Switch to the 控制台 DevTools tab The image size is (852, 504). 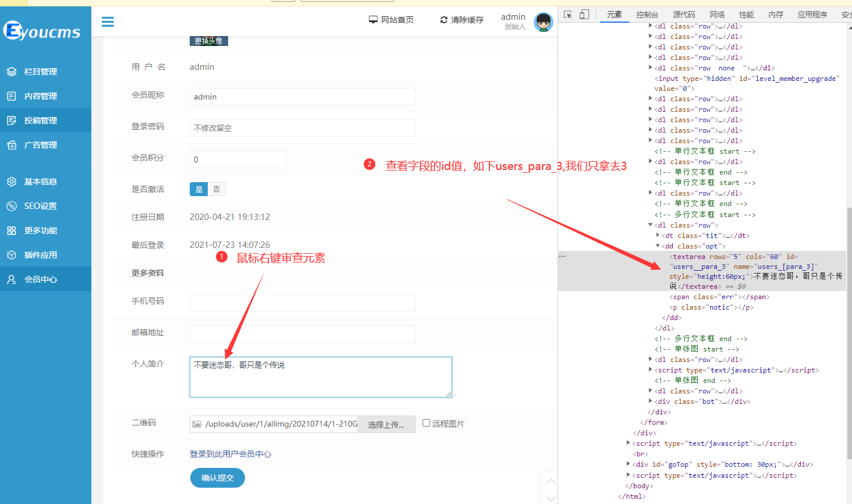click(647, 15)
